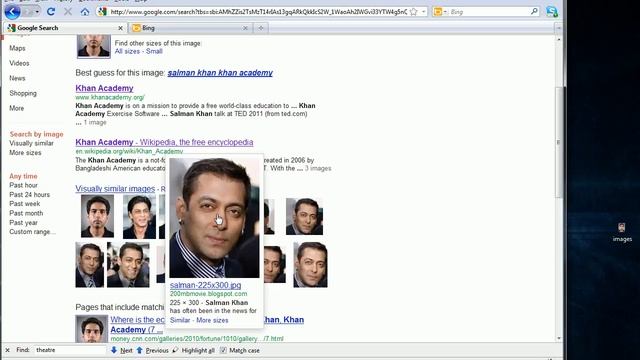Open salman-225x300.jpg link in popup

coord(205,285)
